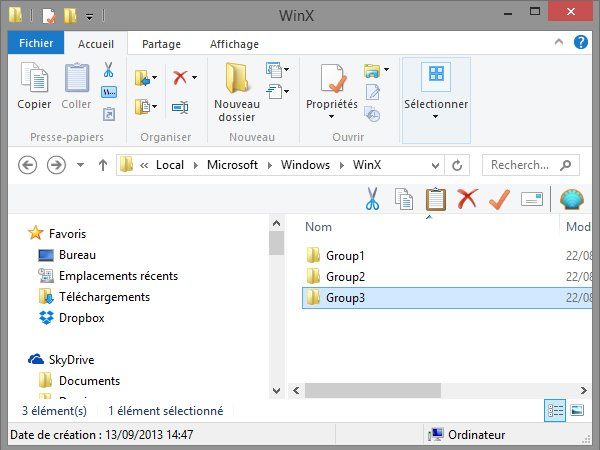Image resolution: width=600 pixels, height=450 pixels.
Task: Go up one level with Up arrow
Action: point(103,165)
